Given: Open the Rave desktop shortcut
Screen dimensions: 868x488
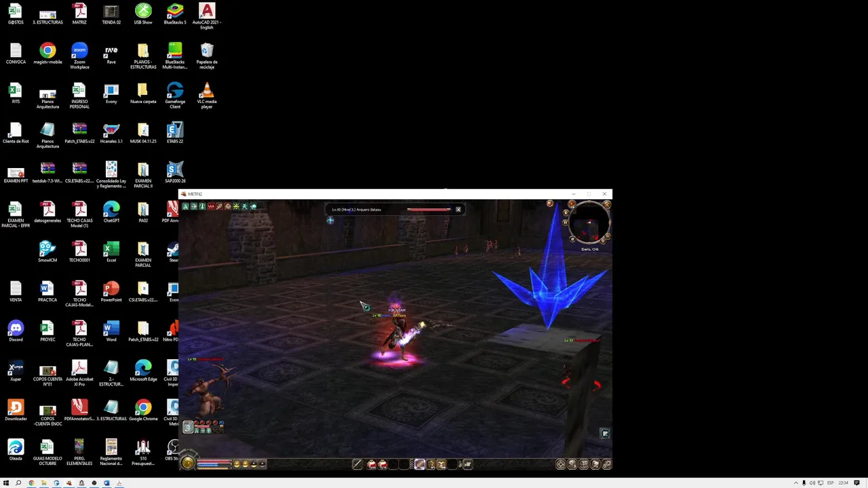Looking at the screenshot, I should click(111, 54).
